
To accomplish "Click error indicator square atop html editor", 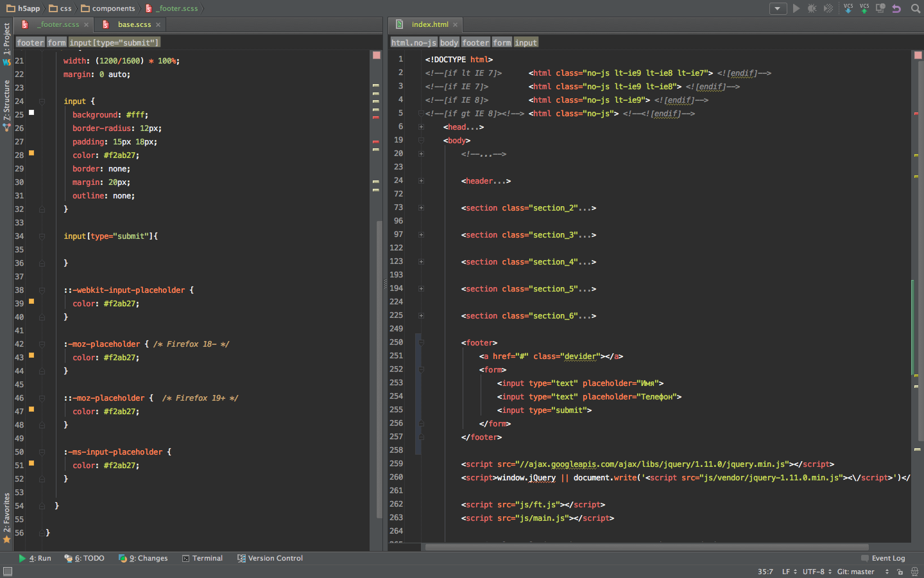I will [x=918, y=55].
